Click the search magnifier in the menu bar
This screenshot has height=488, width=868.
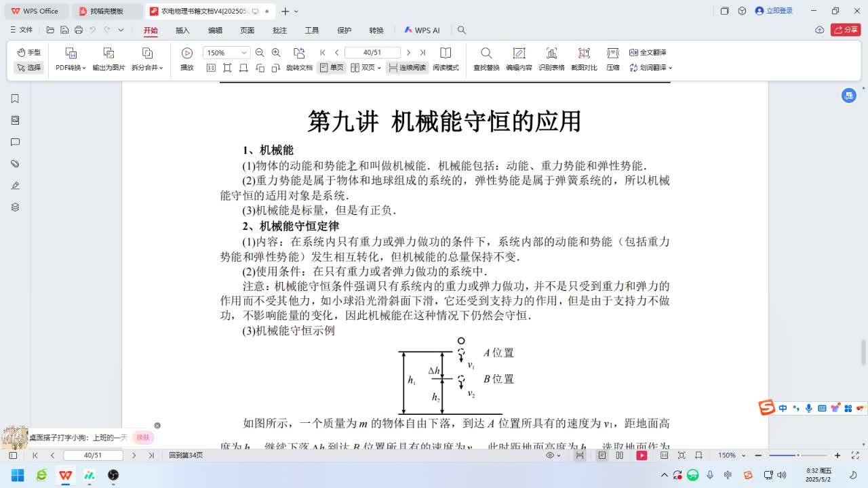tap(462, 30)
